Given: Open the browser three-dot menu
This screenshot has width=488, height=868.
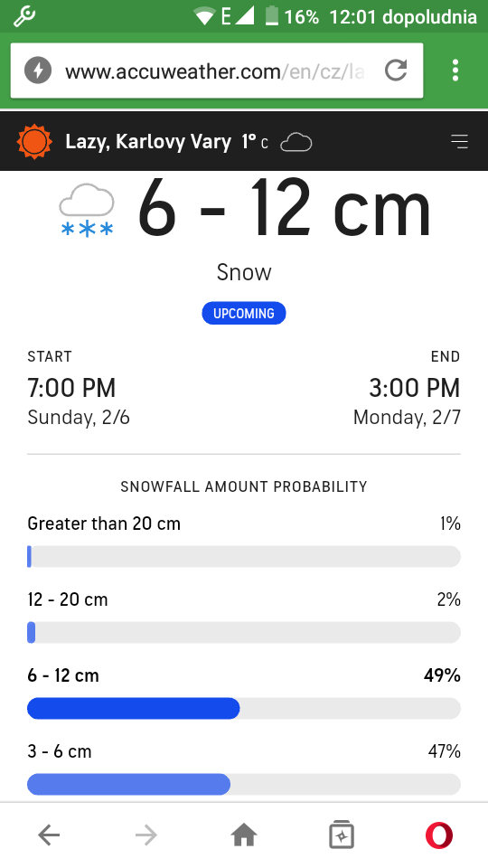Looking at the screenshot, I should [455, 71].
